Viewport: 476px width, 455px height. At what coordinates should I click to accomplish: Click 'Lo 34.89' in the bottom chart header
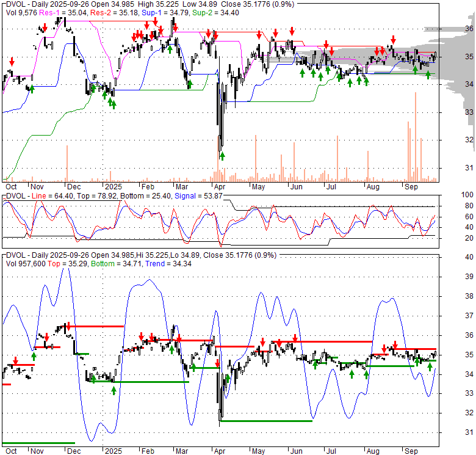(x=185, y=255)
